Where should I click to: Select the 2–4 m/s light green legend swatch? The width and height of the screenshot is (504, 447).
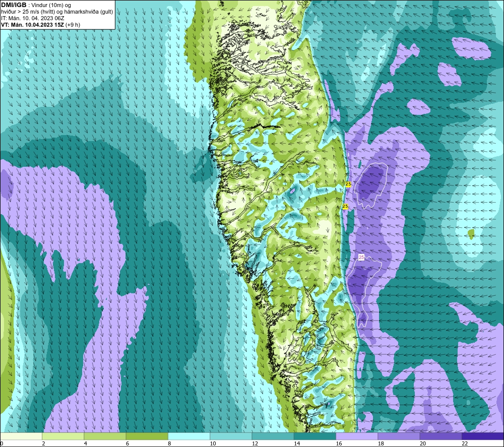point(63,436)
